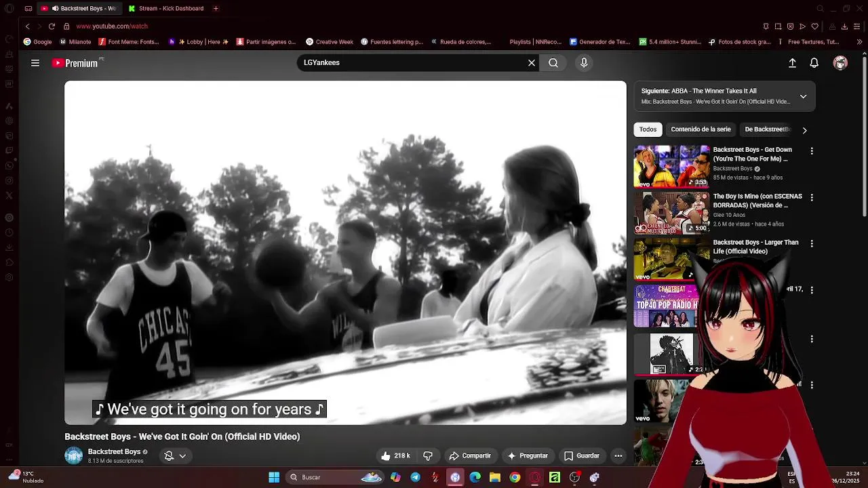Image resolution: width=868 pixels, height=488 pixels.
Task: Save video with the Guardar button
Action: (x=582, y=455)
